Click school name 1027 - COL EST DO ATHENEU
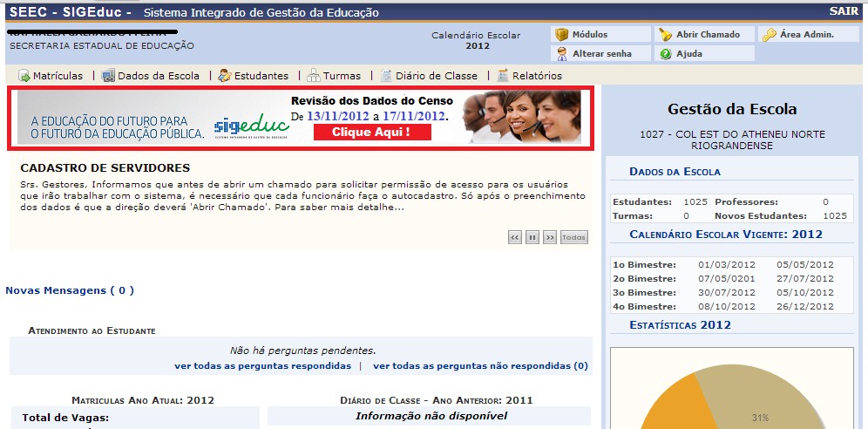Screen dimensions: 868x429 pyautogui.click(x=732, y=140)
